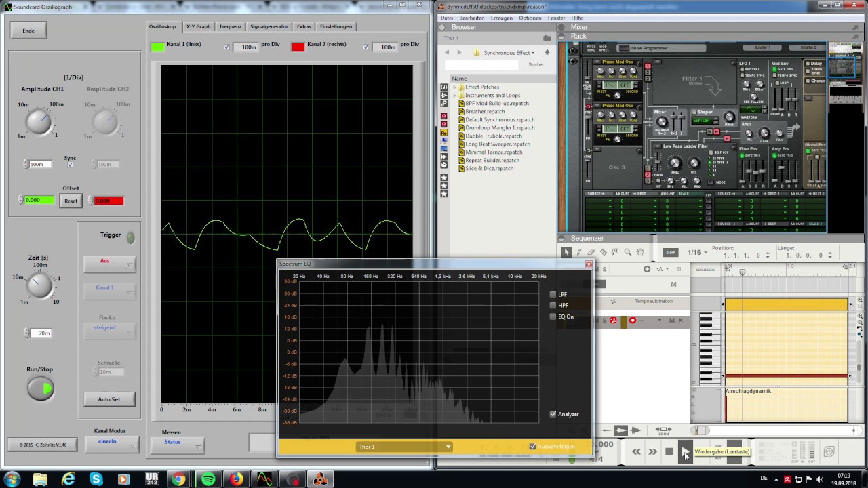This screenshot has width=868, height=488.
Task: Switch to the Frequenz tab
Action: tap(231, 26)
